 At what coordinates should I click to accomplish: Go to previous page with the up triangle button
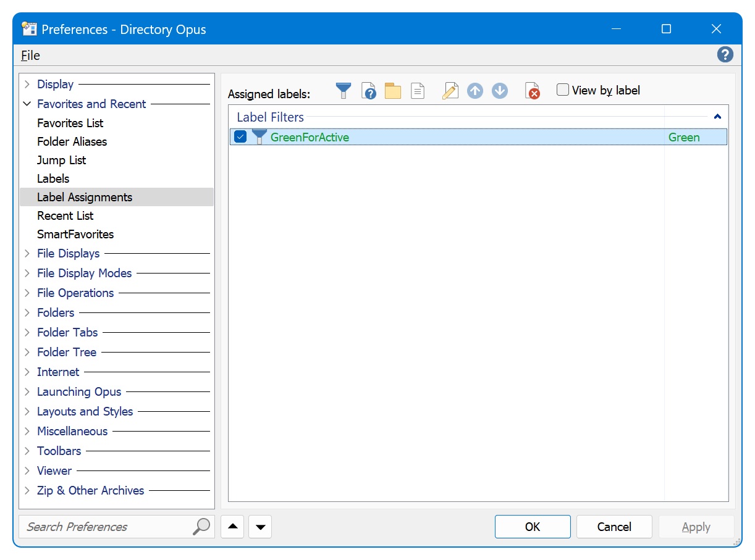232,527
